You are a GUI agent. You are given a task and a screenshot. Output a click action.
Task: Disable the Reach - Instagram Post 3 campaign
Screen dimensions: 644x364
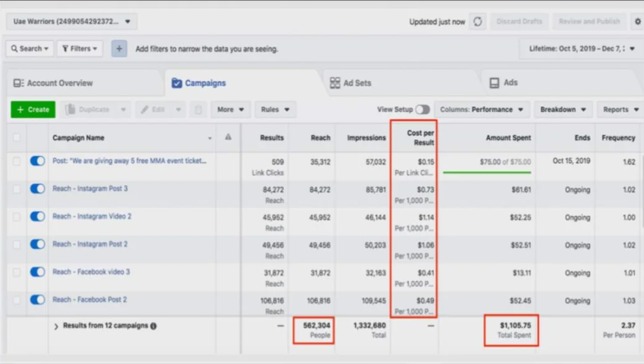pos(37,189)
